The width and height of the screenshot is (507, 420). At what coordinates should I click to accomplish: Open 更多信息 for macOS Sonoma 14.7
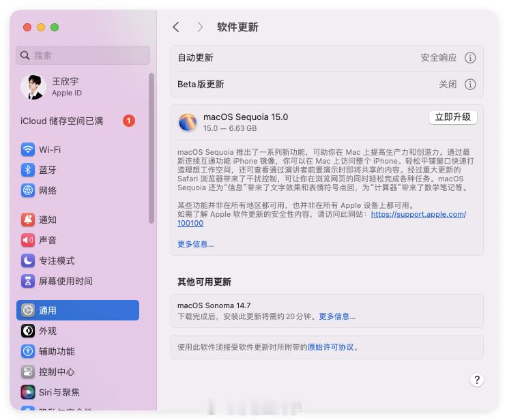coord(337,316)
